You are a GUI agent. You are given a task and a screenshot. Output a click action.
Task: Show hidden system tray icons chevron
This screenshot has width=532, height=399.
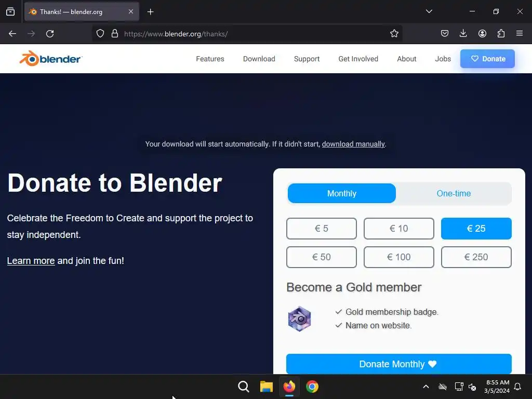point(426,387)
